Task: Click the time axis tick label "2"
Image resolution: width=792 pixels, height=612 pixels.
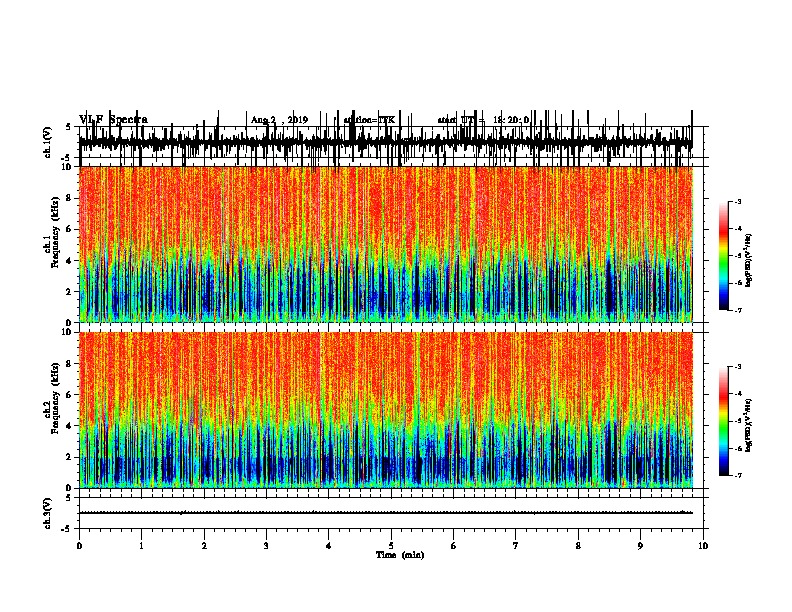Action: (x=204, y=546)
